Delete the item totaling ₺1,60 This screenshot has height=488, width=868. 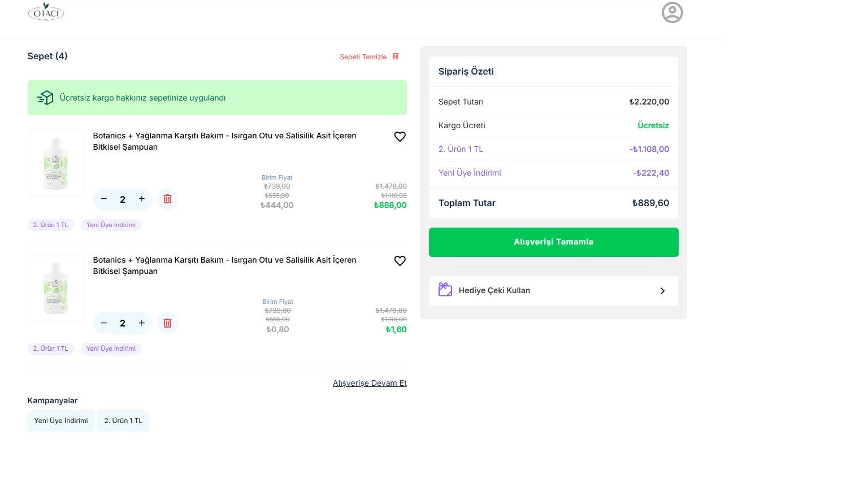pyautogui.click(x=167, y=323)
